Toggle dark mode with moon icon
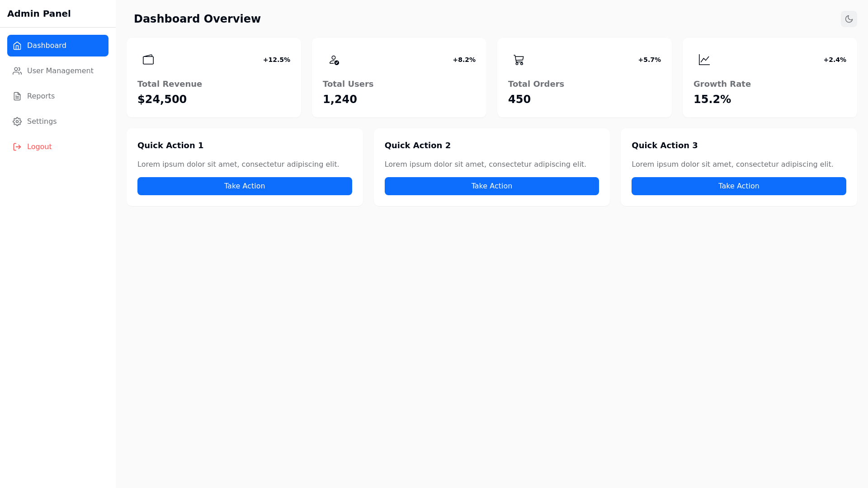The width and height of the screenshot is (868, 488). click(x=849, y=19)
